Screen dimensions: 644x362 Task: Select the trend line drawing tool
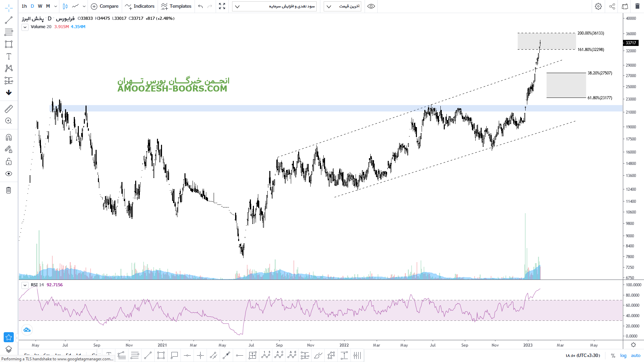(9, 20)
